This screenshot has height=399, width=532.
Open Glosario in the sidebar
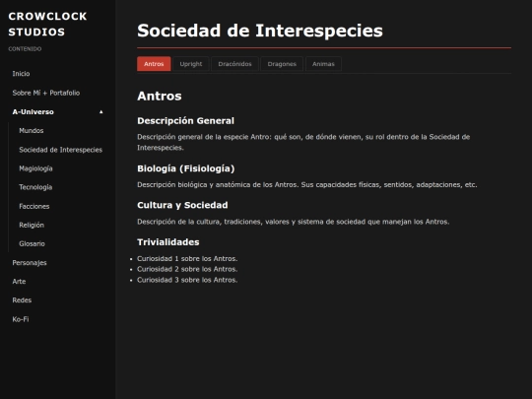pos(32,244)
